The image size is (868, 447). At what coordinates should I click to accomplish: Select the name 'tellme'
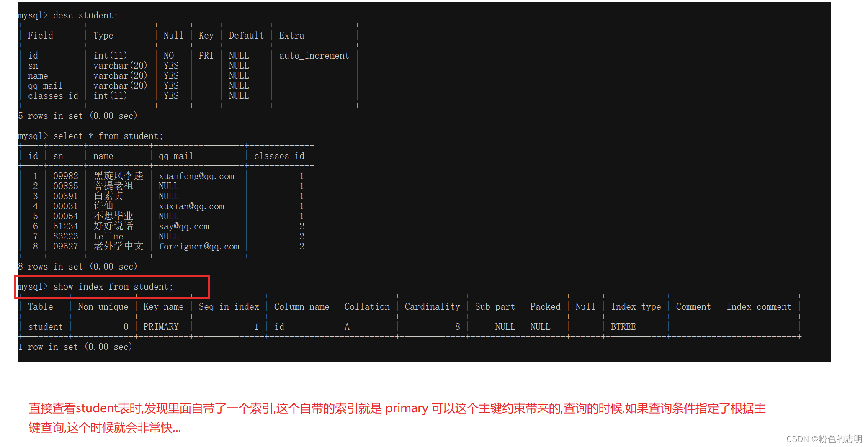[108, 236]
